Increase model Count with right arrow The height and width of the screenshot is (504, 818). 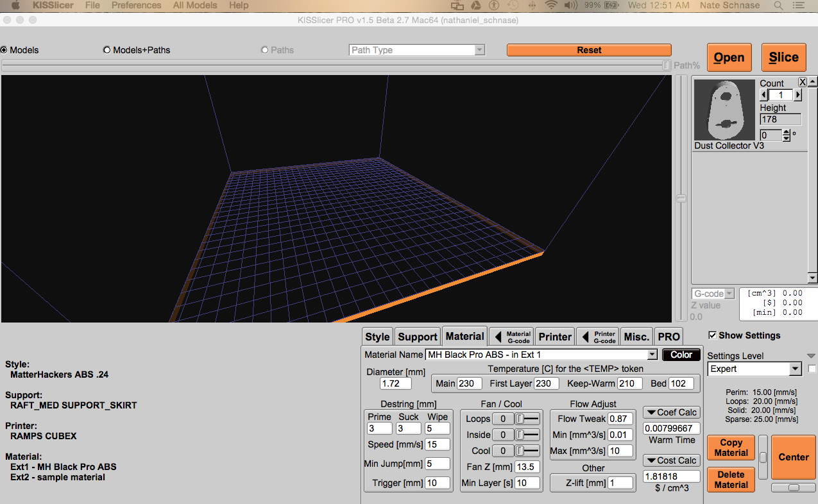[797, 95]
